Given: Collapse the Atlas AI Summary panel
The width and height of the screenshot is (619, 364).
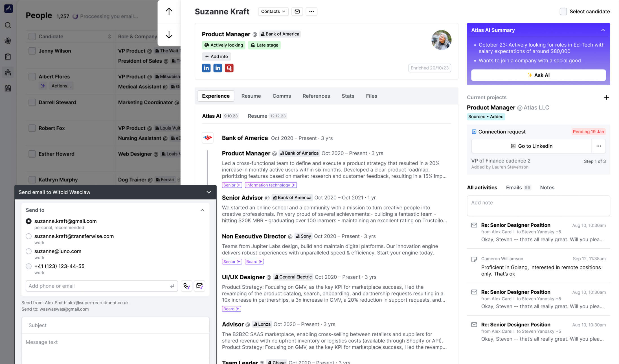Looking at the screenshot, I should (x=603, y=30).
